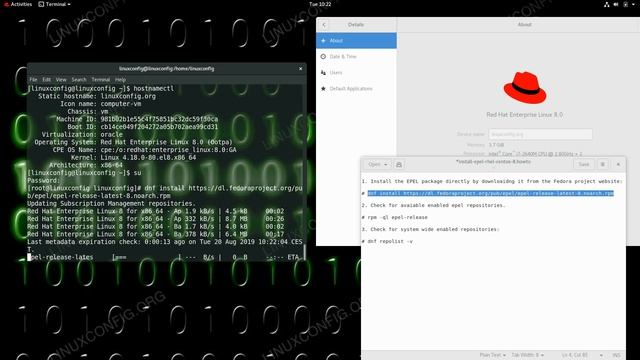
Task: Open the system menu arrow in top bar
Action: pyautogui.click(x=633, y=4)
